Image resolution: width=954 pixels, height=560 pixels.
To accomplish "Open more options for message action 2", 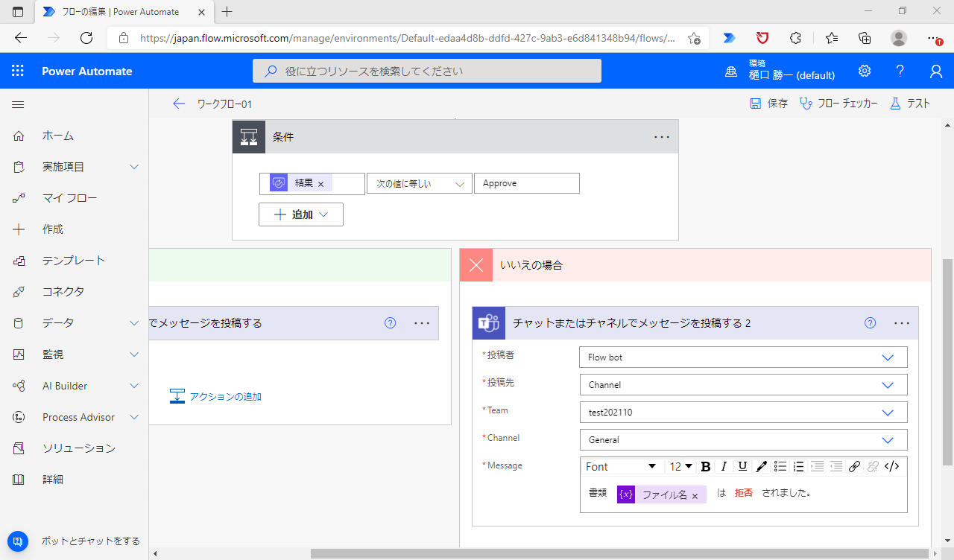I will (x=902, y=323).
